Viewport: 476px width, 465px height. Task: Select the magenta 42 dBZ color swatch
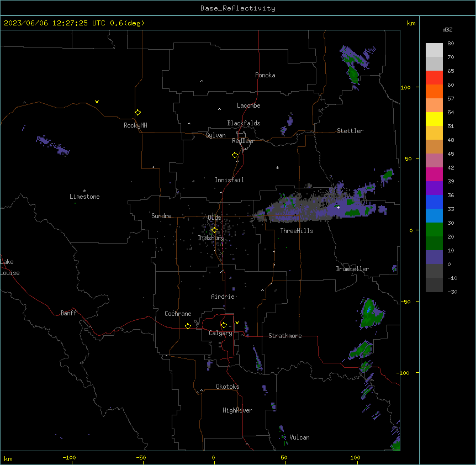click(434, 174)
